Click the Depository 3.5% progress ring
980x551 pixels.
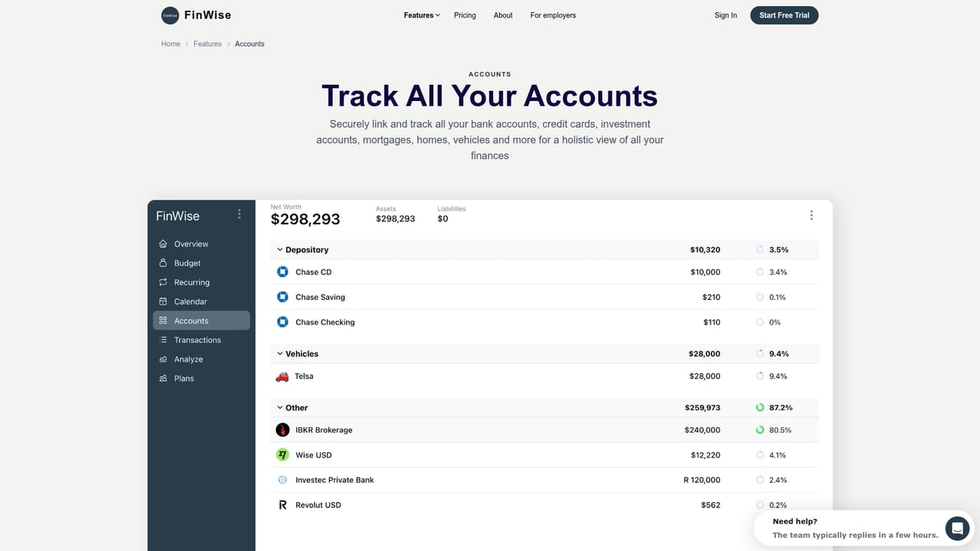click(759, 249)
